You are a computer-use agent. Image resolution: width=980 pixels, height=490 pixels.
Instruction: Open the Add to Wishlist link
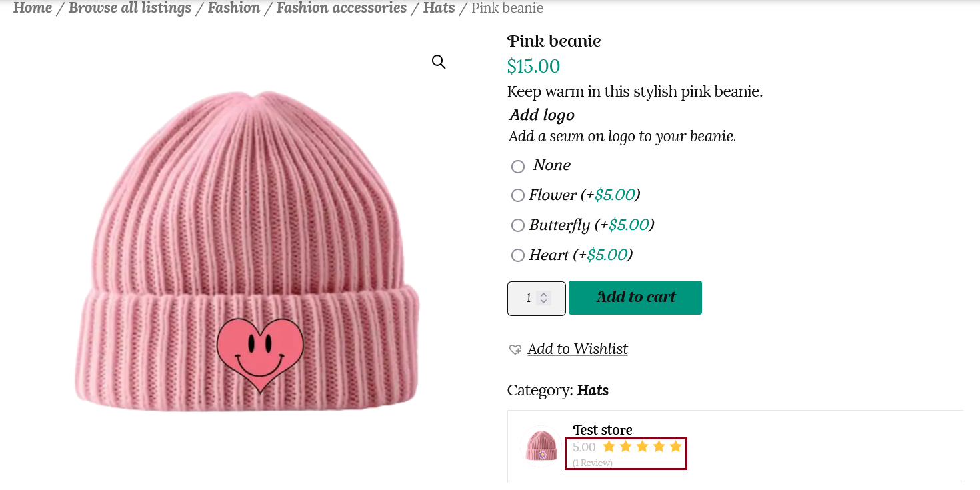577,349
